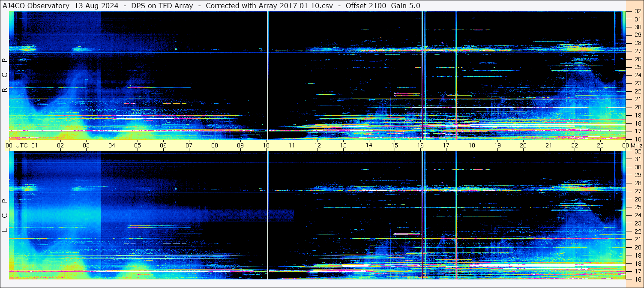Click 'Corrected with Array 2017 01 10.csv' text
644x288 pixels.
click(x=270, y=6)
